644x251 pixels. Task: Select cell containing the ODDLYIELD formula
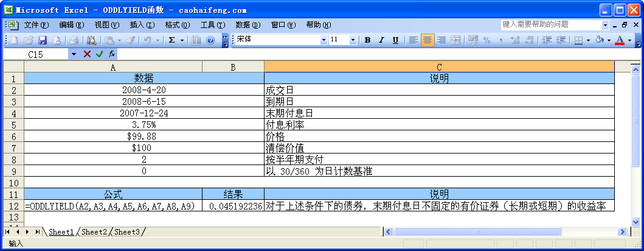(113, 206)
